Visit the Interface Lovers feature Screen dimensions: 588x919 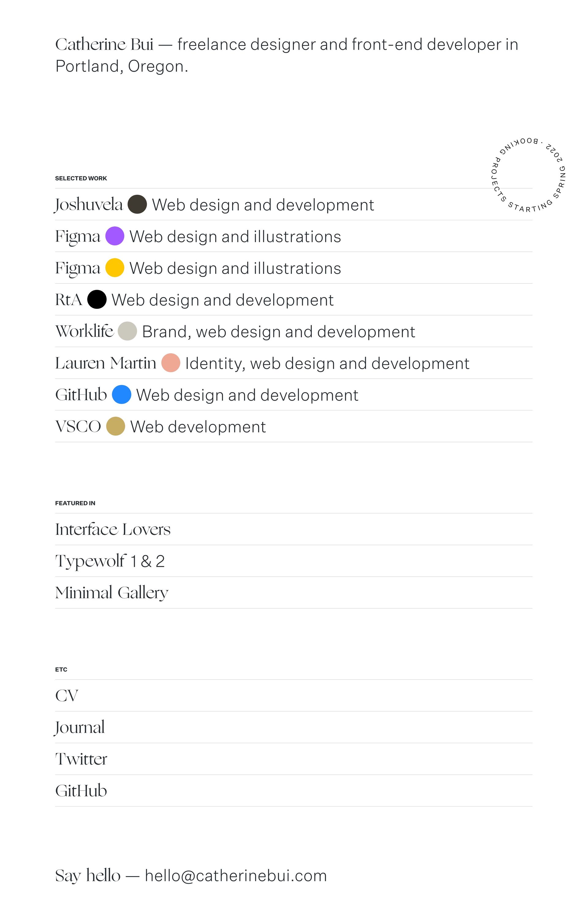(x=113, y=529)
